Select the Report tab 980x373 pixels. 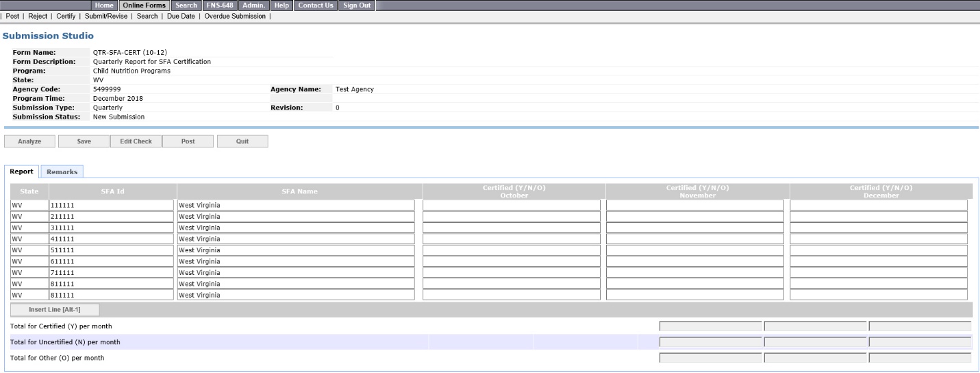[x=21, y=171]
